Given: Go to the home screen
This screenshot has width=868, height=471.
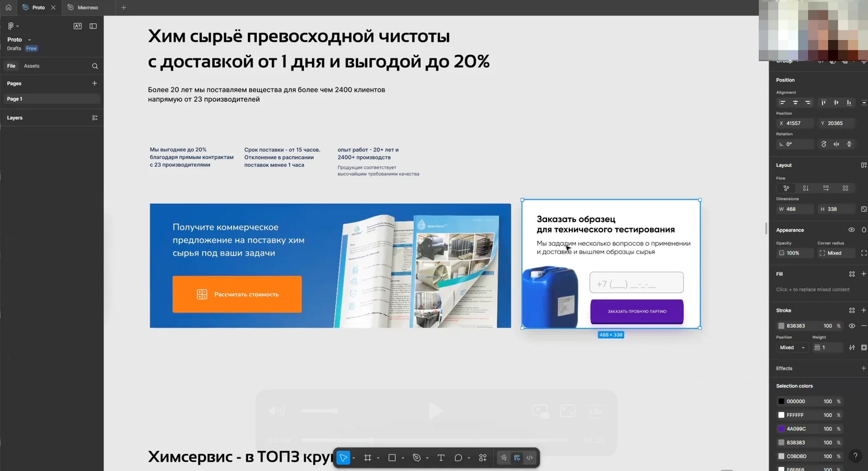Looking at the screenshot, I should click(x=8, y=7).
